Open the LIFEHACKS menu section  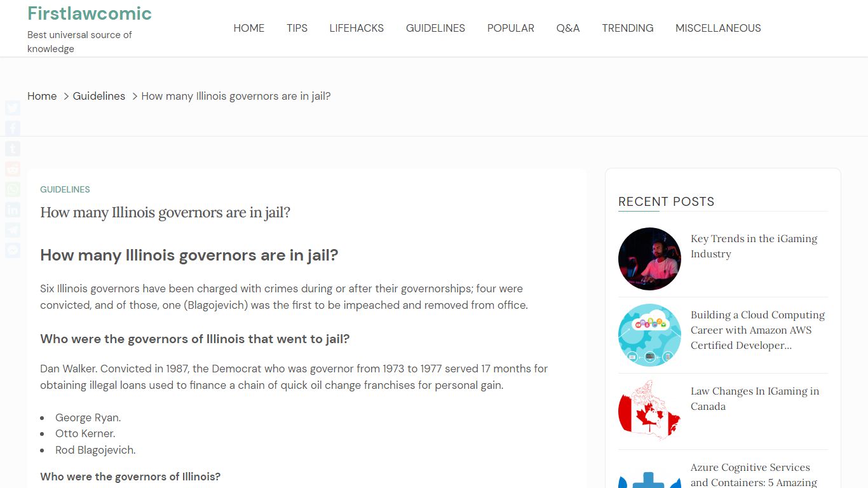click(356, 28)
